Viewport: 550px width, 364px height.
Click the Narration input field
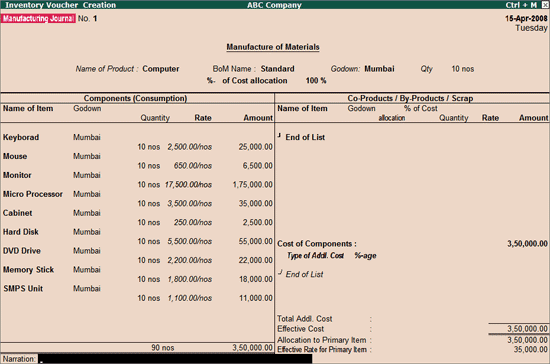[175, 359]
